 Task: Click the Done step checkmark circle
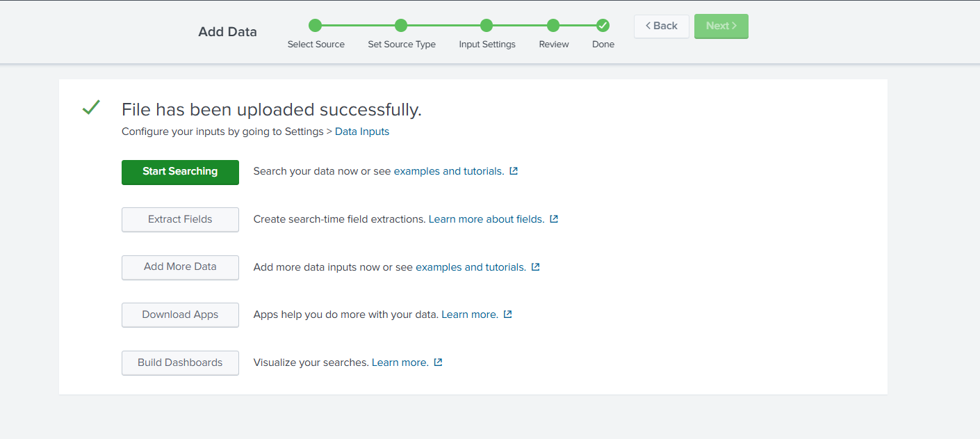[603, 26]
